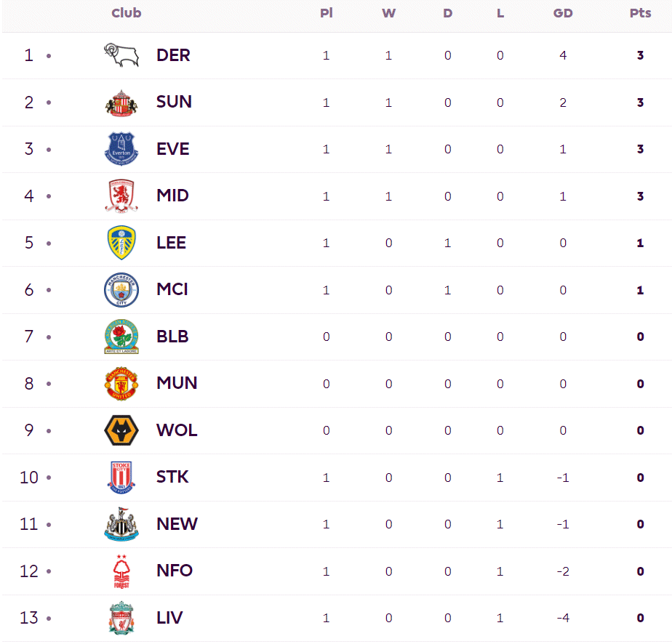Viewport: 672px width, 644px height.
Task: Click the Middlesbrough club crest
Action: coord(121,196)
